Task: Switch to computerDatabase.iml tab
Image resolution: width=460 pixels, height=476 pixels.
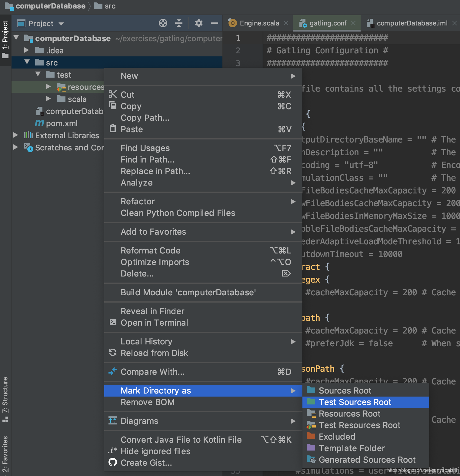Action: 411,23
